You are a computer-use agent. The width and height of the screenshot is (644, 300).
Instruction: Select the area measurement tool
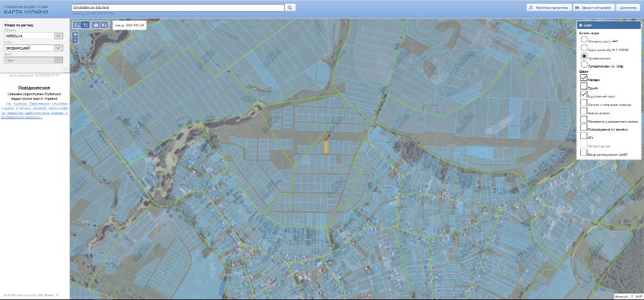coord(85,24)
